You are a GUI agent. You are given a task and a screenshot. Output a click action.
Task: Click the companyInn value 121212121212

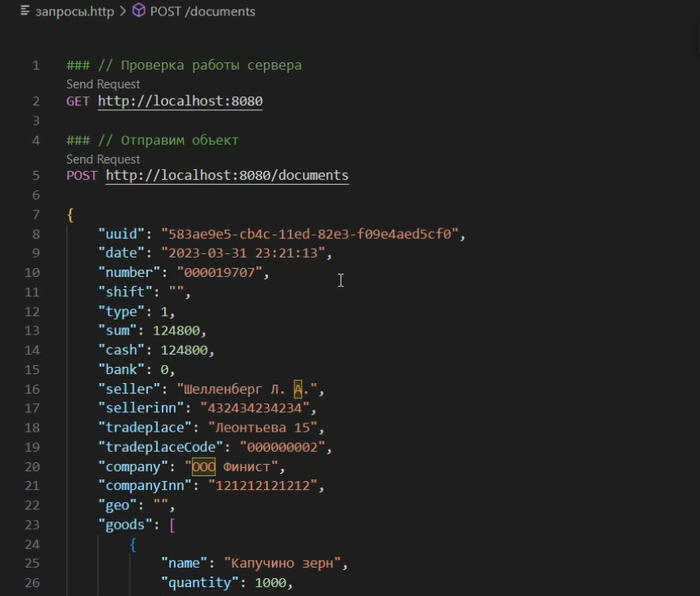(x=262, y=486)
